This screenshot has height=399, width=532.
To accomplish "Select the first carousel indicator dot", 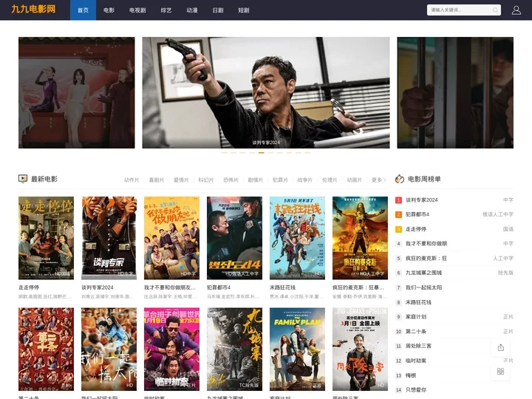I will [225, 153].
